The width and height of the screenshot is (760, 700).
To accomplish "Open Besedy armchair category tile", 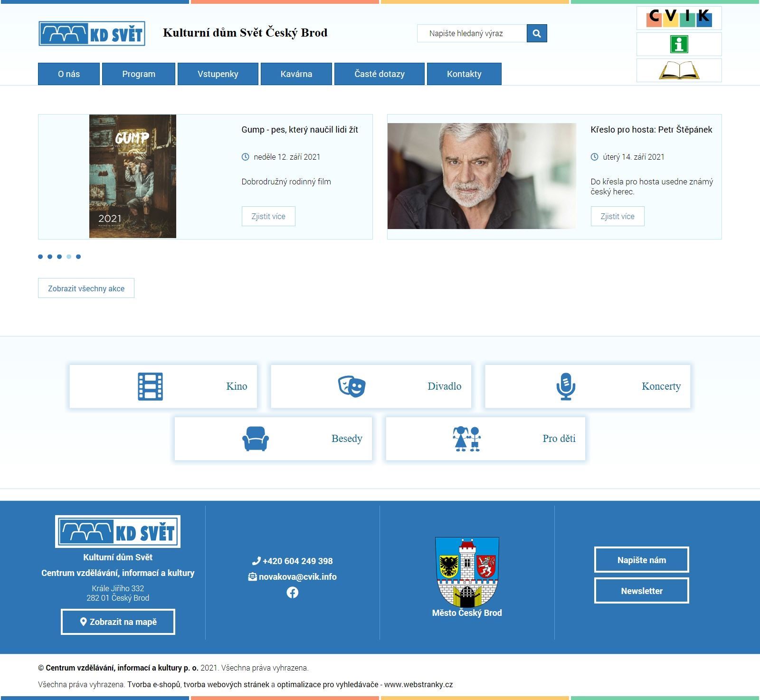I will [x=273, y=439].
